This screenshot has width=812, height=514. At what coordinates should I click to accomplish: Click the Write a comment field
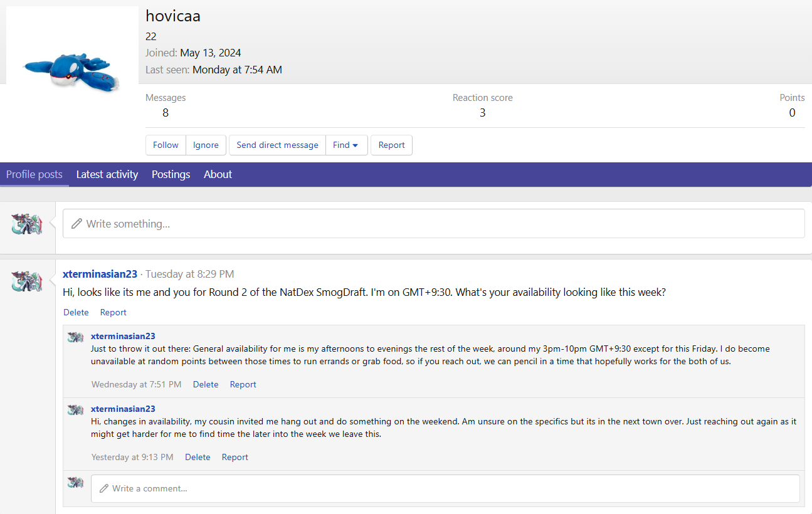click(445, 488)
